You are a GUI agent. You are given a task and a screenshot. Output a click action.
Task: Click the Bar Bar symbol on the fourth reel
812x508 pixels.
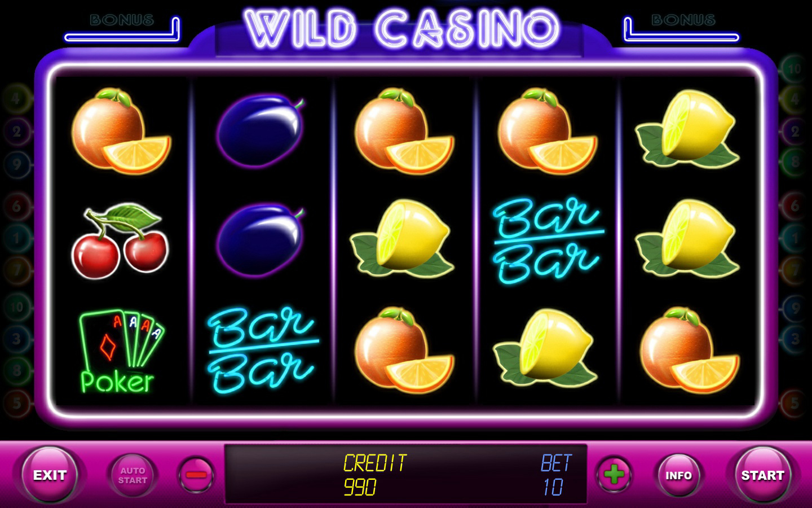[x=548, y=239]
